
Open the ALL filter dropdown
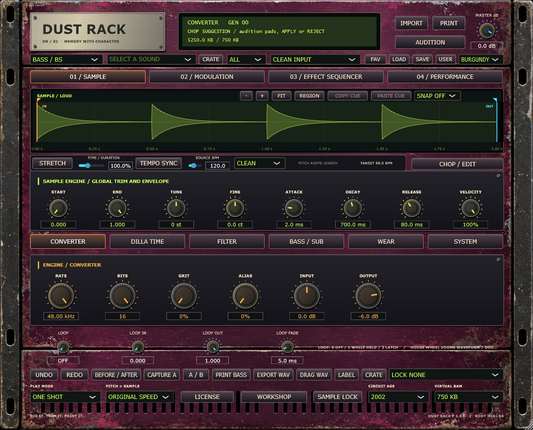pos(245,59)
